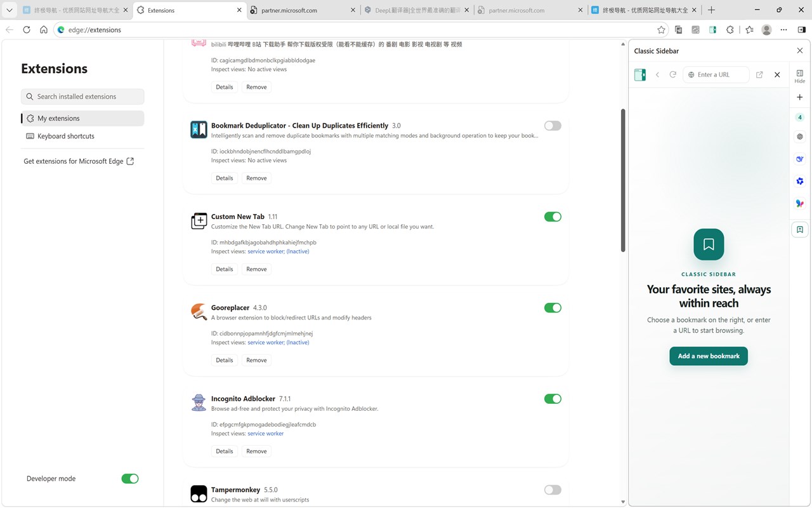Select My extensions in left menu
The image size is (812, 508).
[82, 118]
